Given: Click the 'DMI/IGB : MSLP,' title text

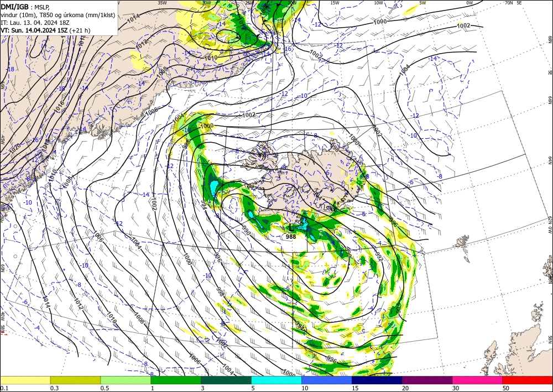Looking at the screenshot, I should point(25,6).
